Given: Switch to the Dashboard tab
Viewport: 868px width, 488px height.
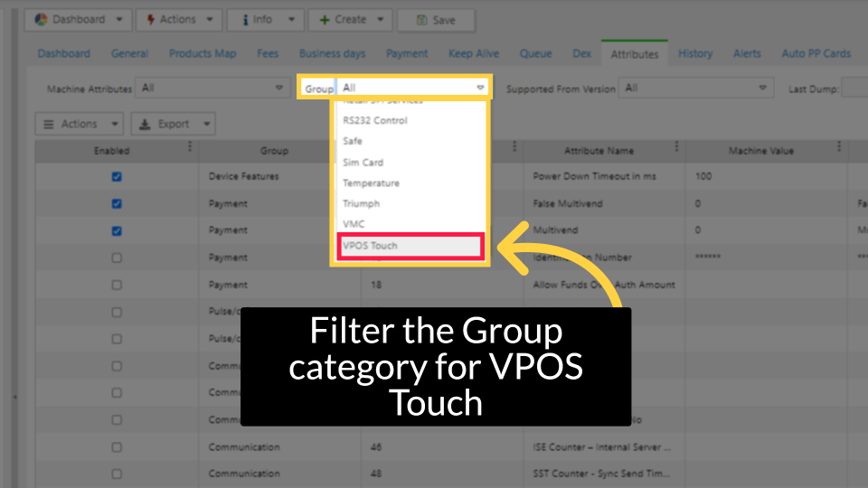Looking at the screenshot, I should point(63,53).
